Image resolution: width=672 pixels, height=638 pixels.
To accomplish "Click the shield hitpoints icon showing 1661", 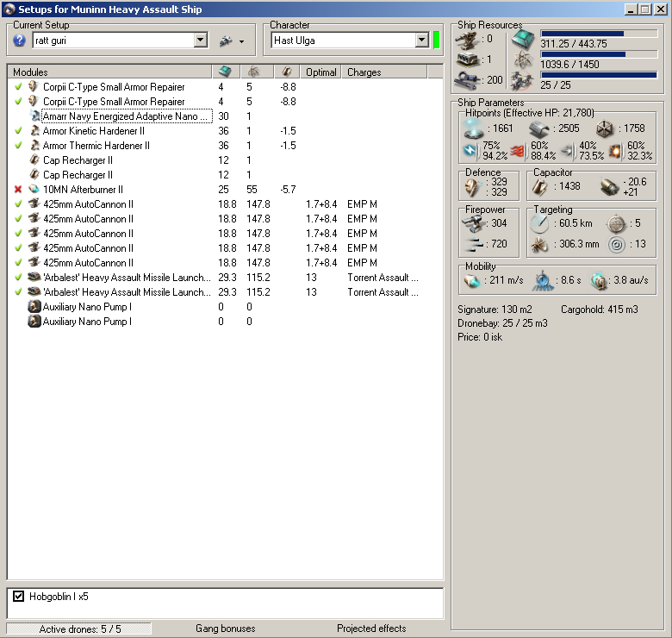I will (x=474, y=128).
